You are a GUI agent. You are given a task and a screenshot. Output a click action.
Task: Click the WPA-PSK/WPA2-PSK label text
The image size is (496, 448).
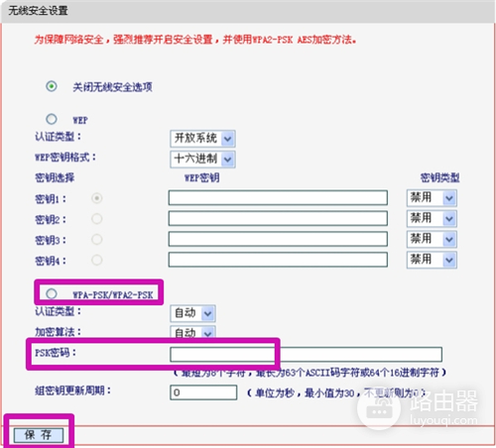pyautogui.click(x=113, y=294)
